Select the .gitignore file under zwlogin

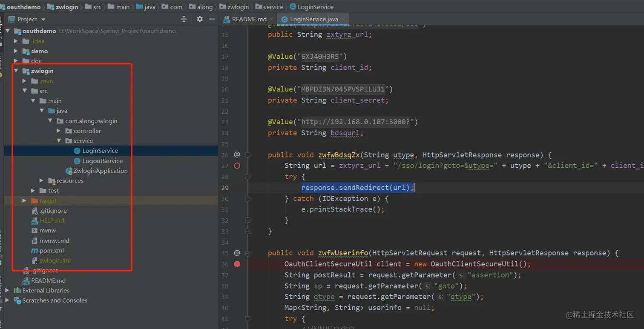[53, 211]
